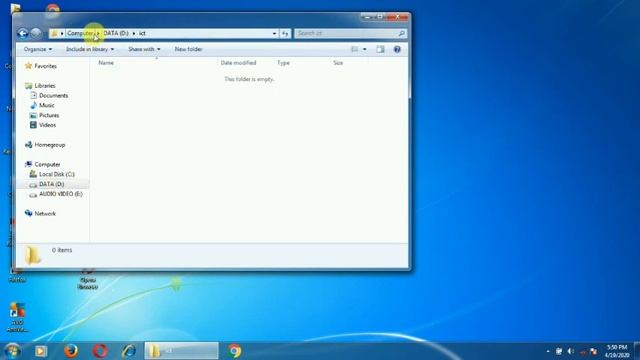Open Documents library
640x360 pixels.
coord(53,96)
